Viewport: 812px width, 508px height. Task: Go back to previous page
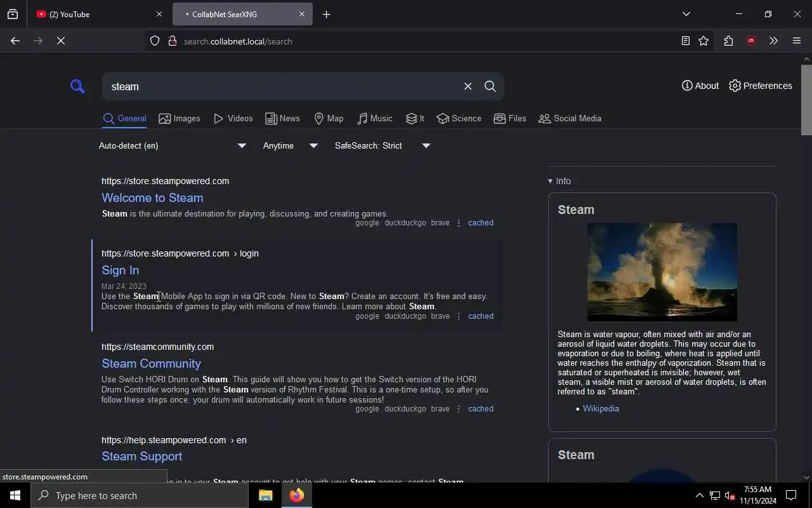(15, 41)
